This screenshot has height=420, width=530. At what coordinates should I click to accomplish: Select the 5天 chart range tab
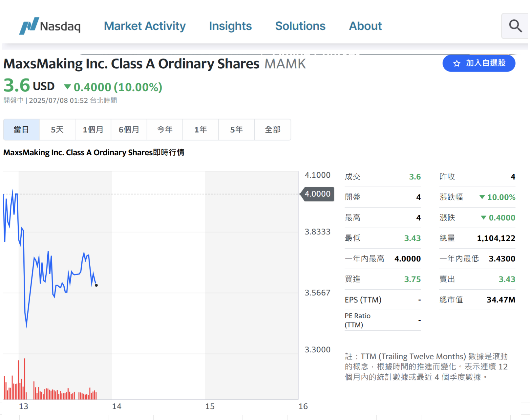point(57,130)
